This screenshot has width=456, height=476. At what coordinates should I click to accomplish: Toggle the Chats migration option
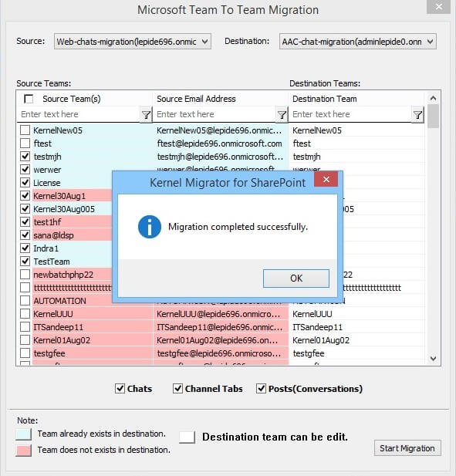[120, 389]
